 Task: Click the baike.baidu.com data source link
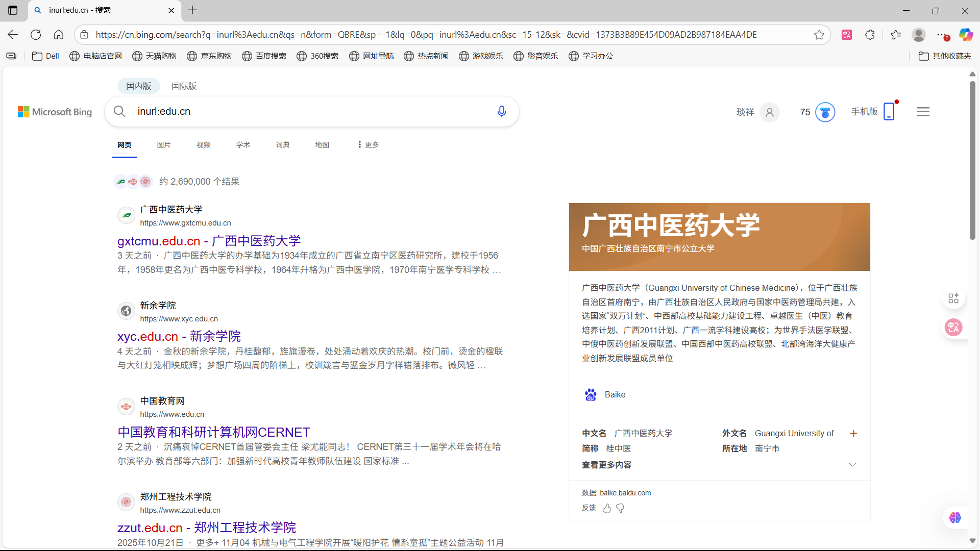coord(625,492)
